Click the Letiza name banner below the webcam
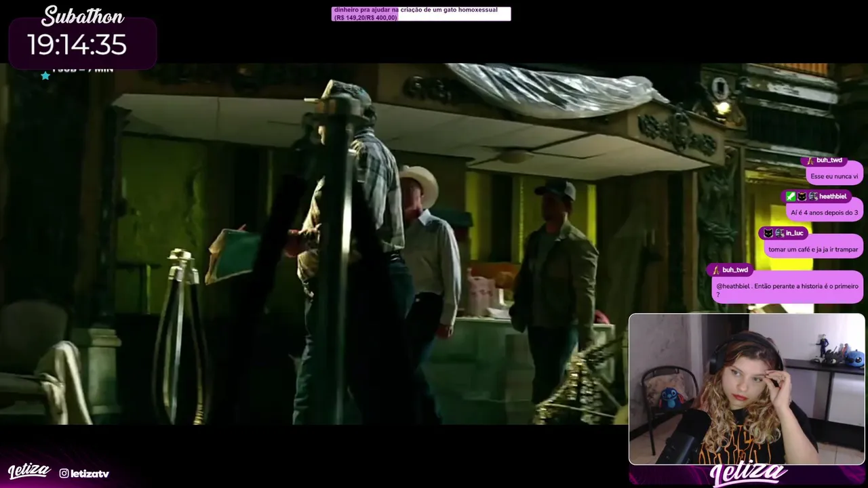 point(748,474)
